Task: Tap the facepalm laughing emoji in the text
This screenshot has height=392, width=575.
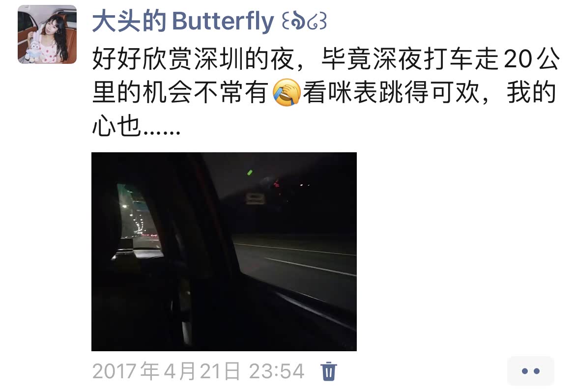Action: tap(287, 92)
